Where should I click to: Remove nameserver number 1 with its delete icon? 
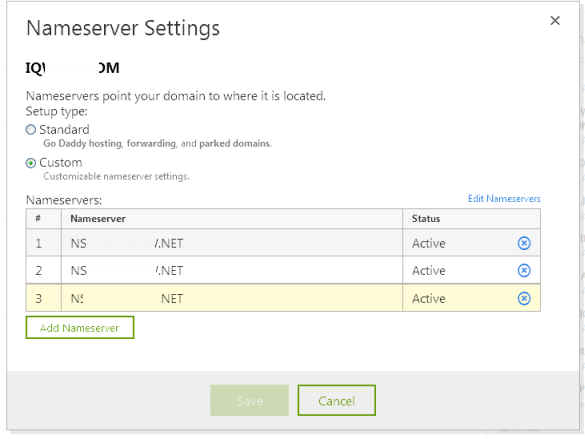click(x=524, y=243)
